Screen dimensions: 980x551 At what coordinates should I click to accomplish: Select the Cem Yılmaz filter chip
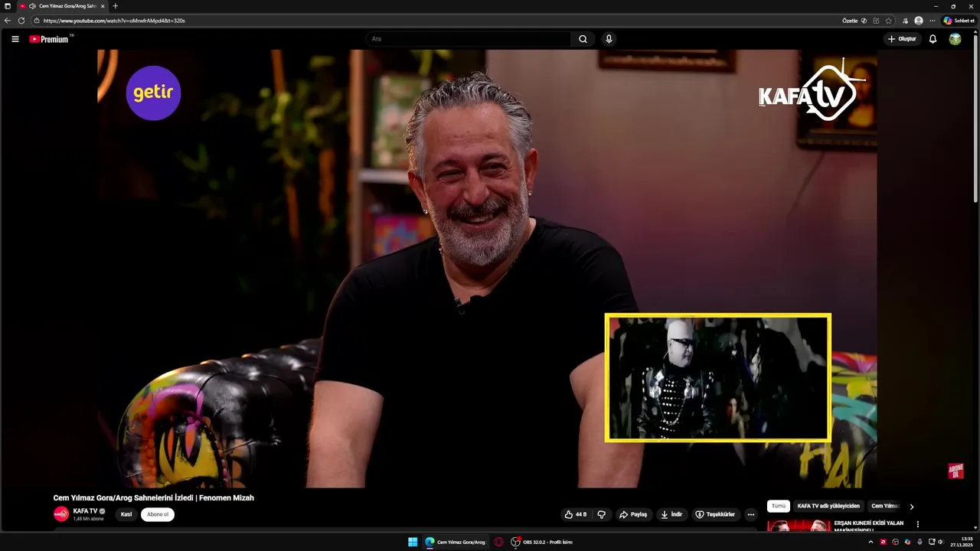tap(885, 506)
